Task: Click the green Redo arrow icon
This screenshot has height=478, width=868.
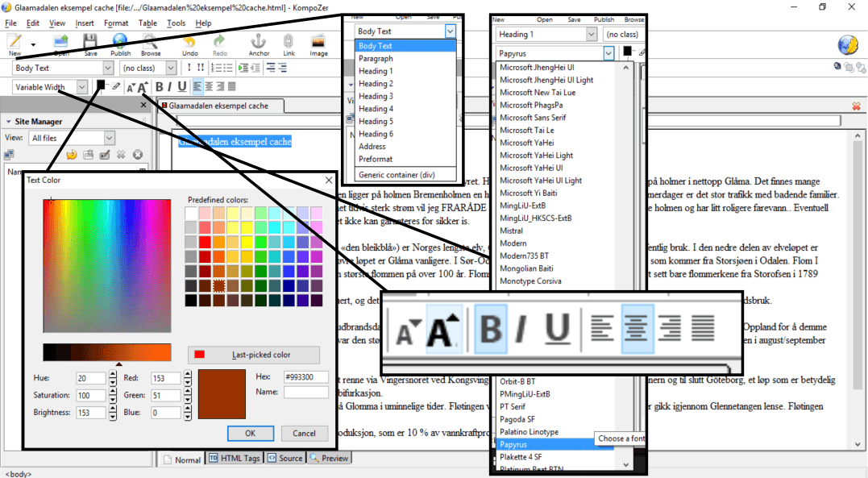Action: point(220,42)
